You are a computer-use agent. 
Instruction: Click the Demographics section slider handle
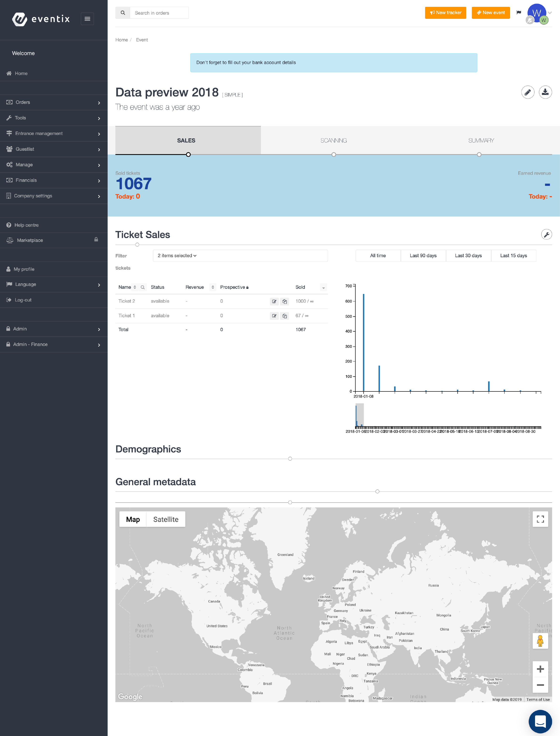(x=290, y=459)
